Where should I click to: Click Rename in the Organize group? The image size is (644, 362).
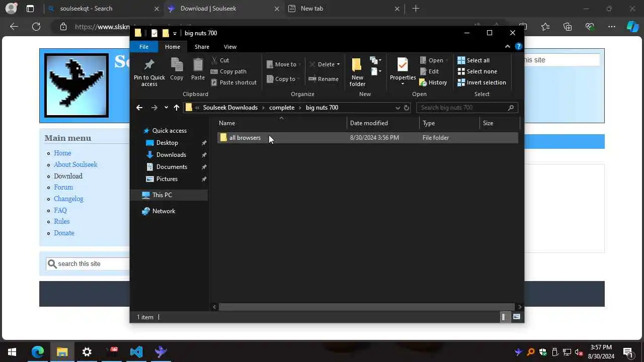324,79
